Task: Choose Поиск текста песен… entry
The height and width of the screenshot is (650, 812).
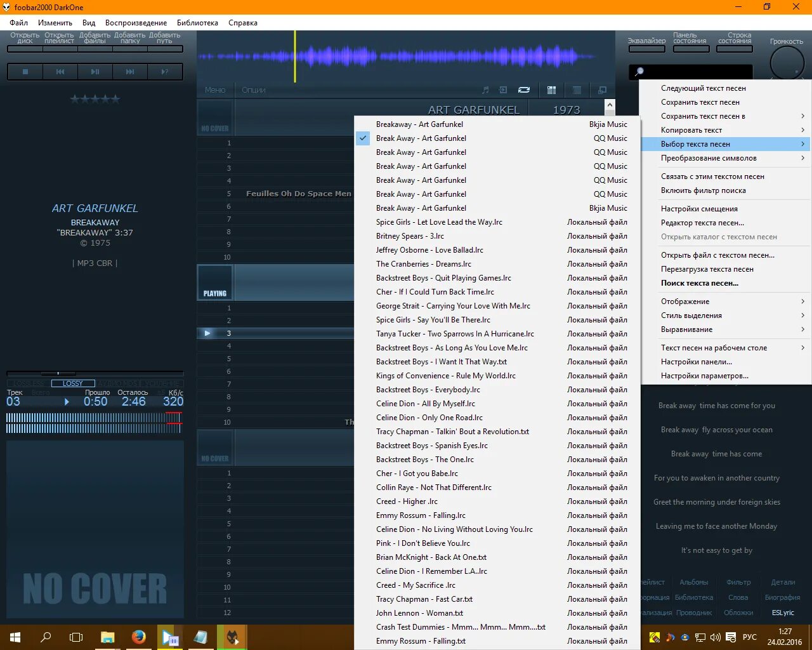Action: (x=726, y=283)
